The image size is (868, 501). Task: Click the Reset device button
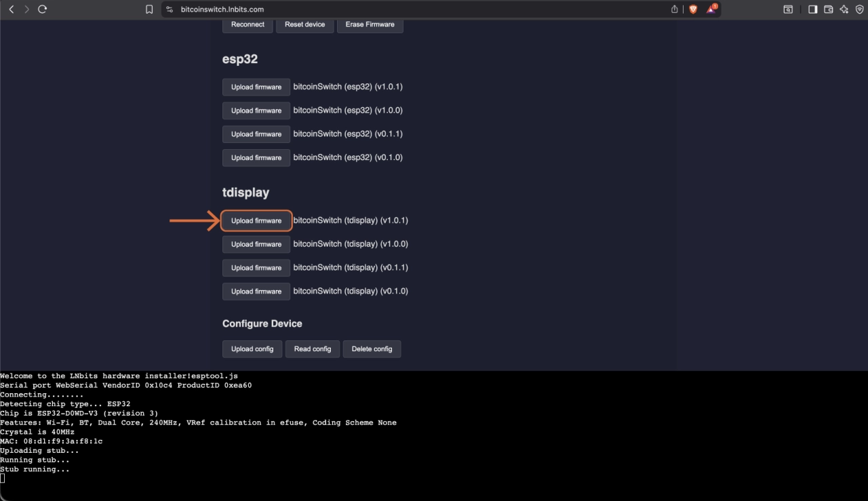(x=304, y=24)
